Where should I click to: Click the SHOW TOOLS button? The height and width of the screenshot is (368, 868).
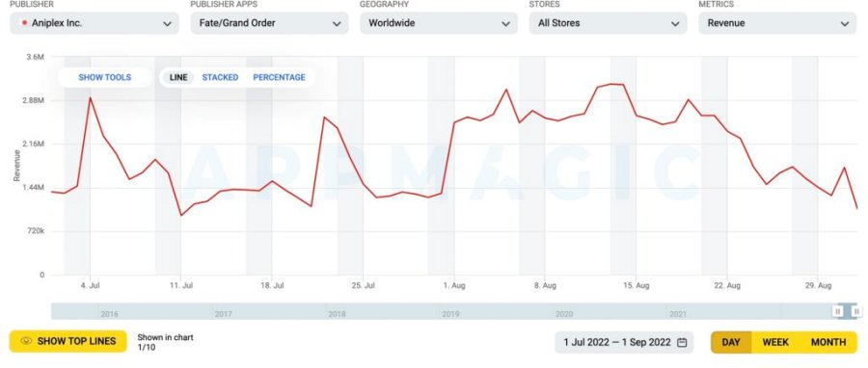tap(104, 77)
